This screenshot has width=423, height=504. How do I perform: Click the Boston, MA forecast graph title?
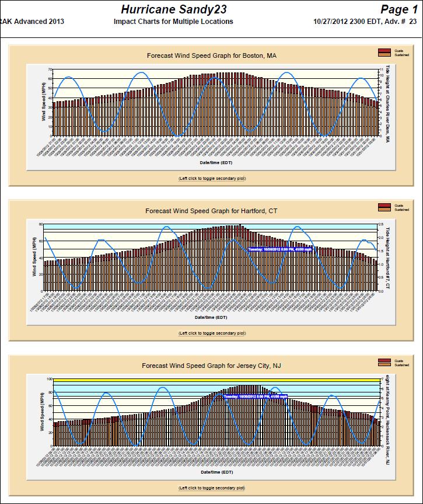(x=211, y=56)
